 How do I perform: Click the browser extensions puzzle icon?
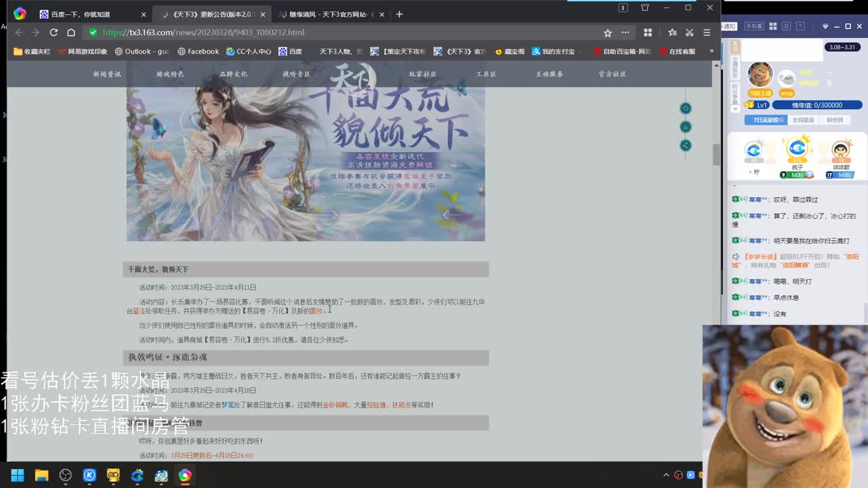click(648, 33)
